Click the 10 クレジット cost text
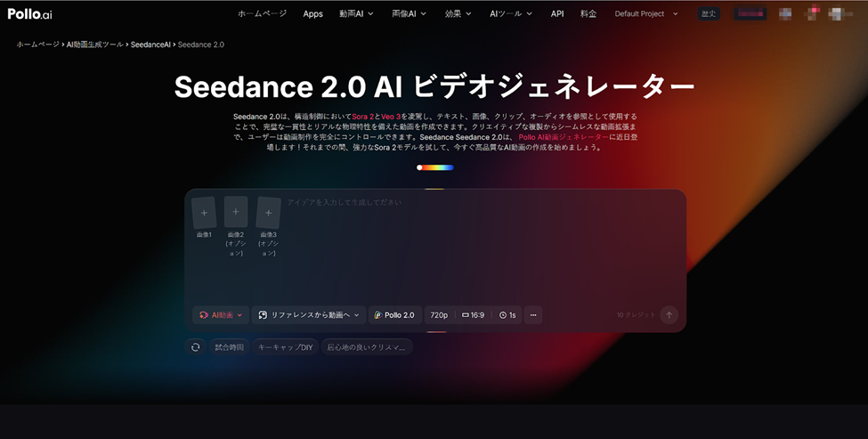 point(636,315)
